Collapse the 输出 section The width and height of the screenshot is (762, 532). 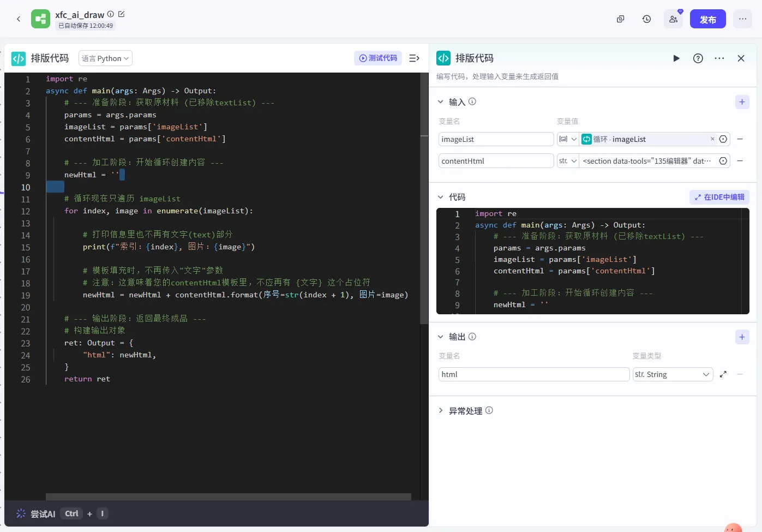click(441, 337)
